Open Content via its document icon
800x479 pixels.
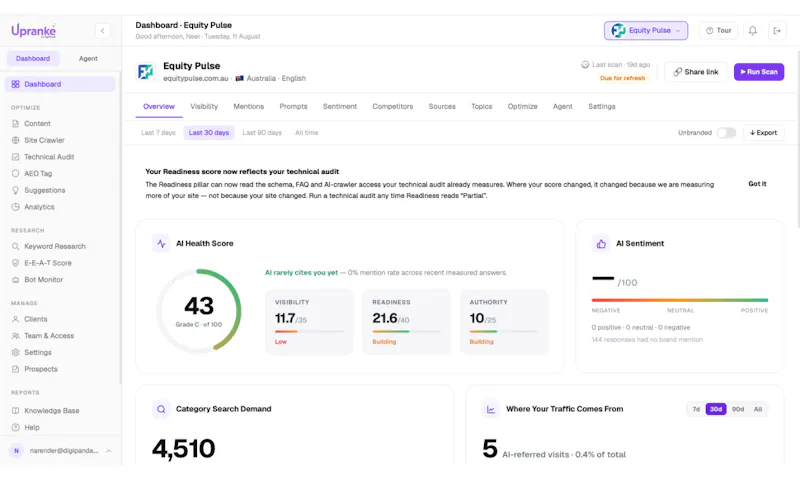(x=15, y=123)
